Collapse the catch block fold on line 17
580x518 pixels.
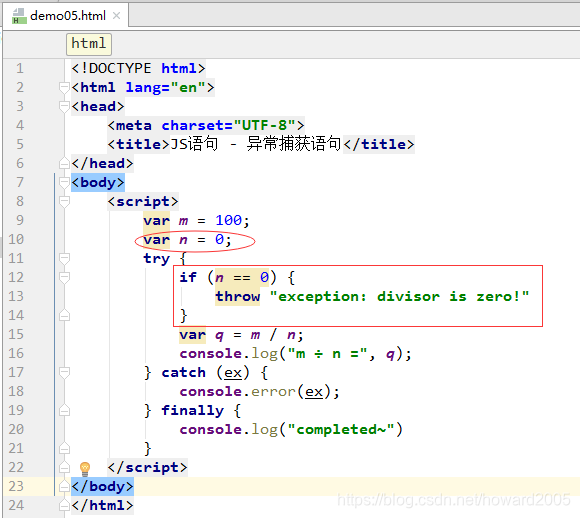(x=64, y=373)
